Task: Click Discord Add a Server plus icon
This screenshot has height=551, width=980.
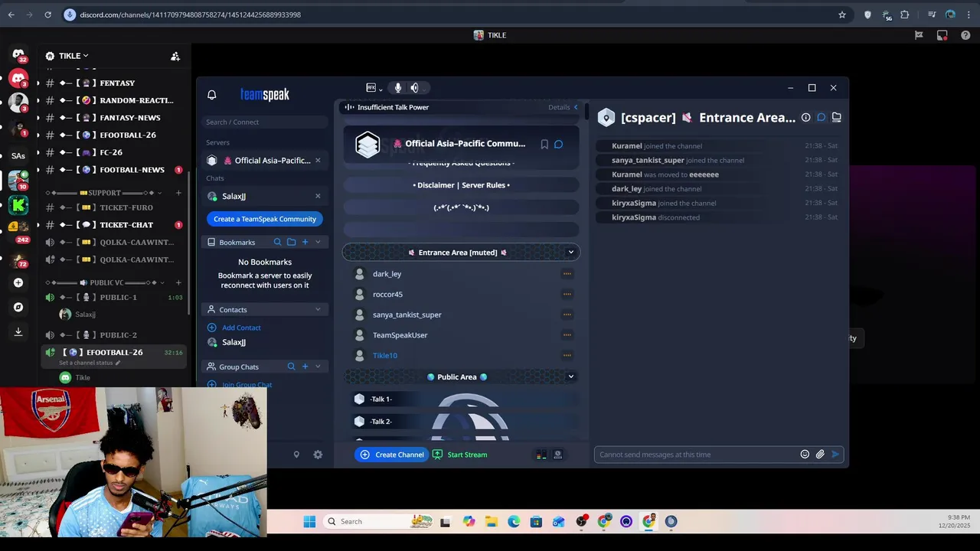Action: [18, 282]
